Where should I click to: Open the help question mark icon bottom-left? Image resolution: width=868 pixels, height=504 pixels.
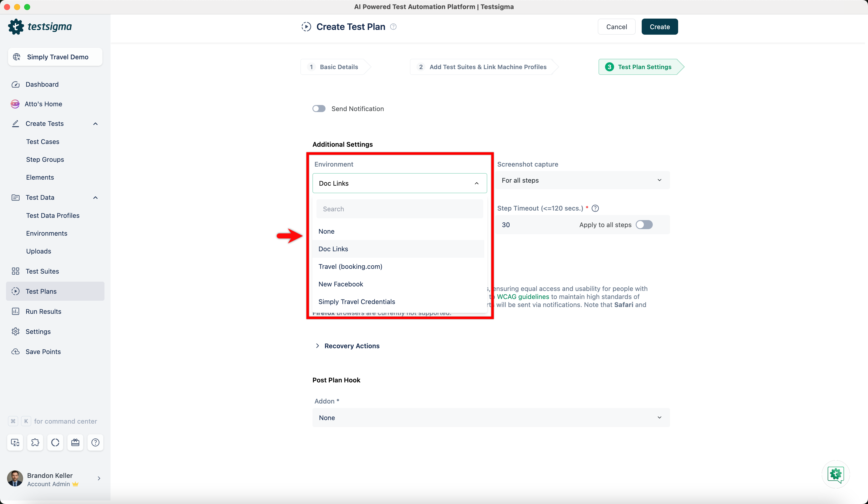pos(95,442)
